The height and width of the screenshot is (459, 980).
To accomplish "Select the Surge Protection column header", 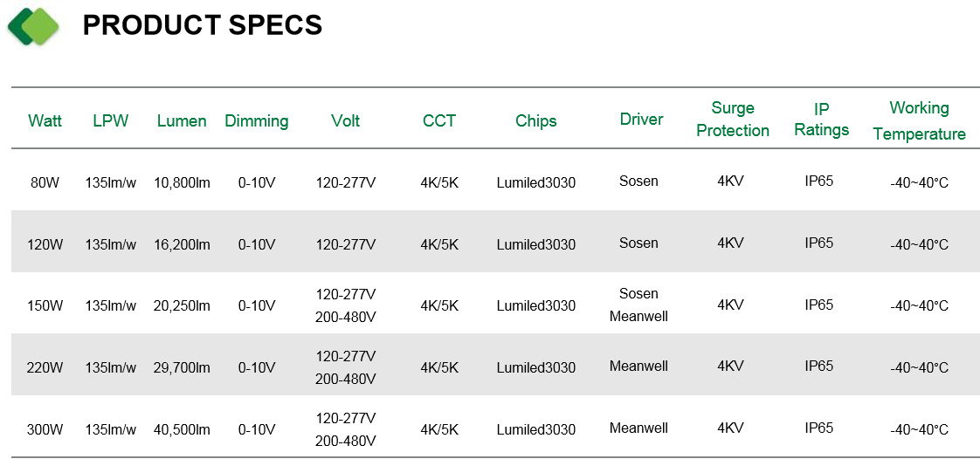I will 733,120.
